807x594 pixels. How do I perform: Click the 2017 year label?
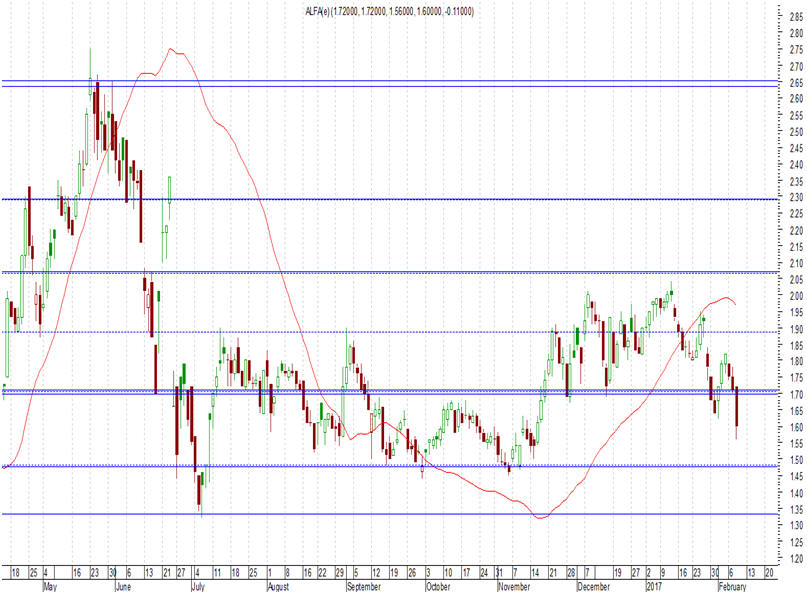pyautogui.click(x=654, y=587)
